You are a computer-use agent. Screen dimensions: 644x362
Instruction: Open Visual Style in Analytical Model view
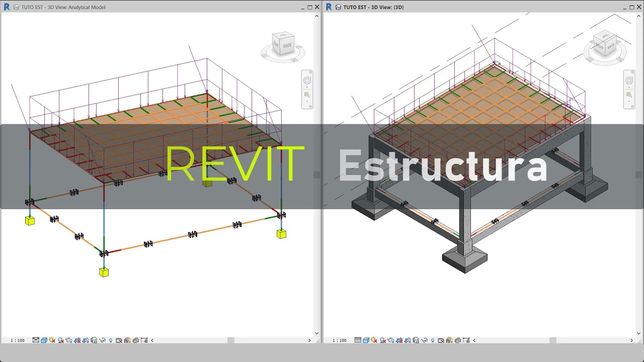click(x=44, y=340)
